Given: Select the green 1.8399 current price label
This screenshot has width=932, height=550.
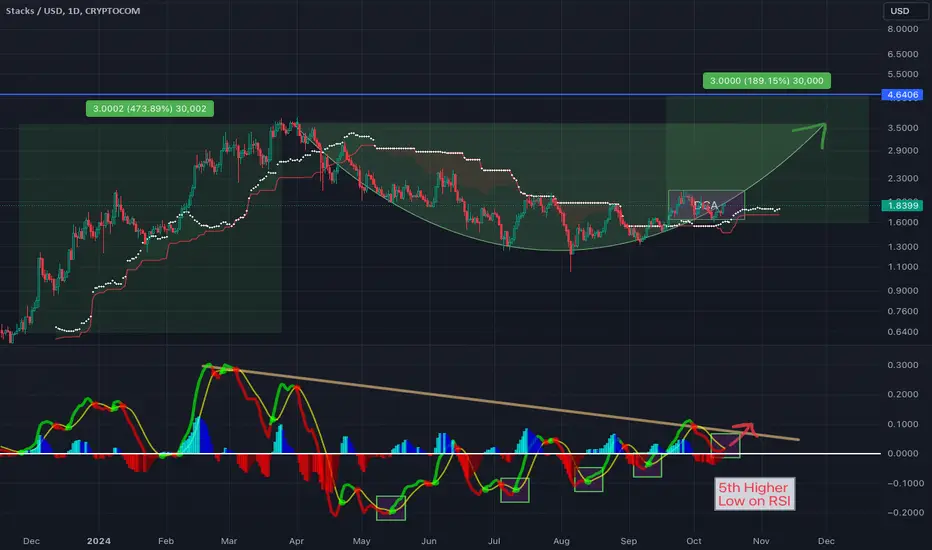Looking at the screenshot, I should tap(902, 205).
